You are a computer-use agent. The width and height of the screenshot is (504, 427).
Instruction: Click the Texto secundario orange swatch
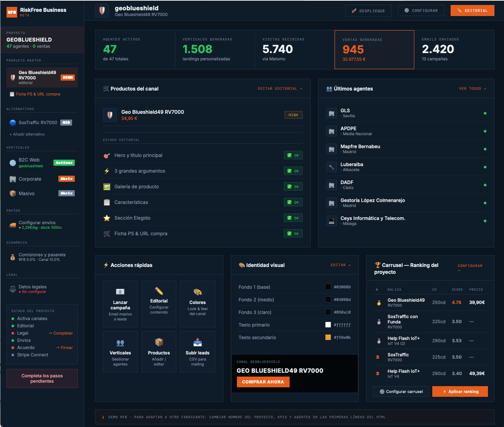tap(328, 337)
